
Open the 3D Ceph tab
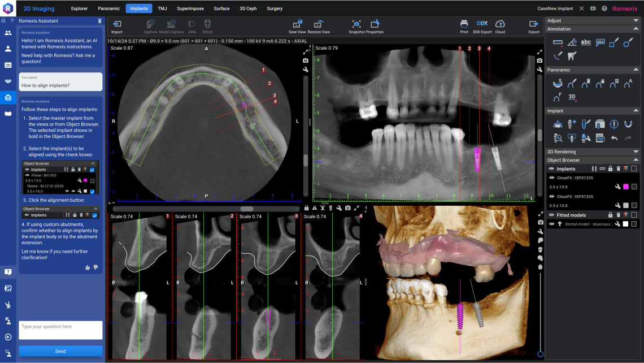click(x=247, y=8)
